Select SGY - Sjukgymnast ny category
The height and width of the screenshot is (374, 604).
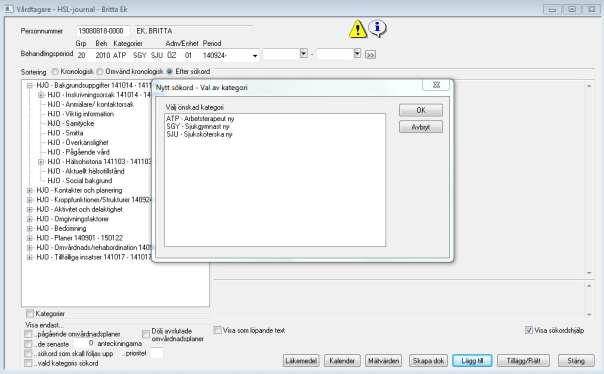(198, 126)
